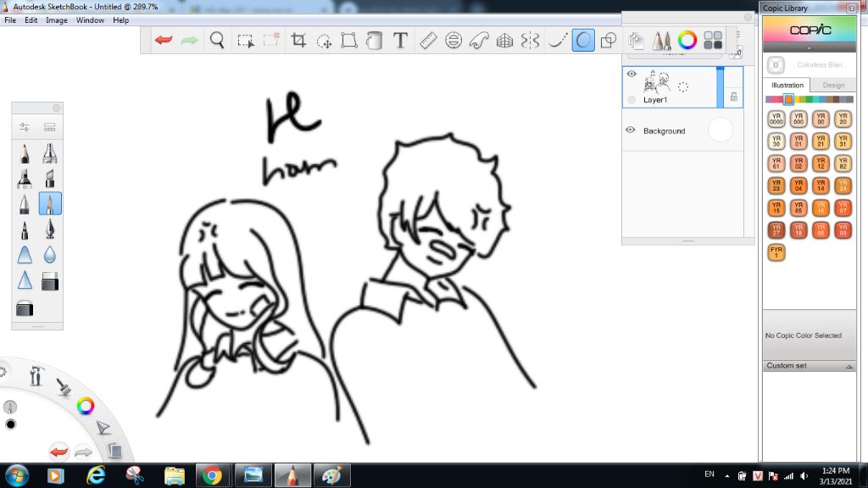Hide the Background layer eye icon
868x488 pixels.
click(x=631, y=130)
